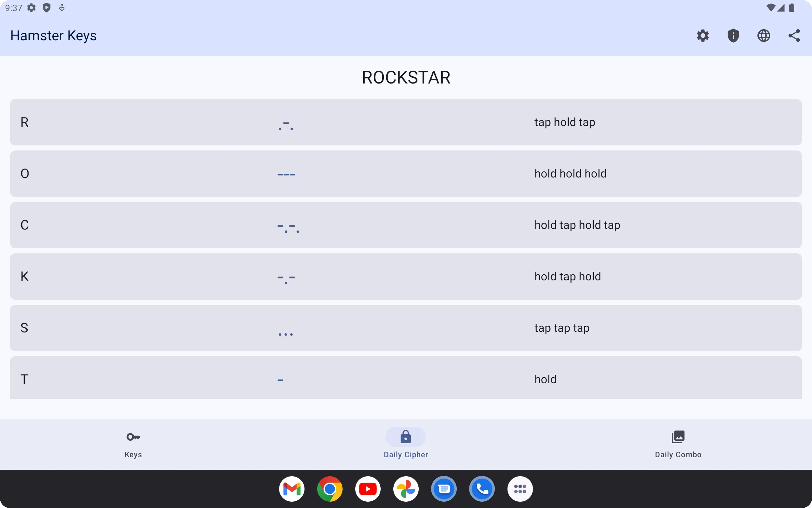This screenshot has width=812, height=508.
Task: Open the Daily Combo tab
Action: [x=678, y=444]
